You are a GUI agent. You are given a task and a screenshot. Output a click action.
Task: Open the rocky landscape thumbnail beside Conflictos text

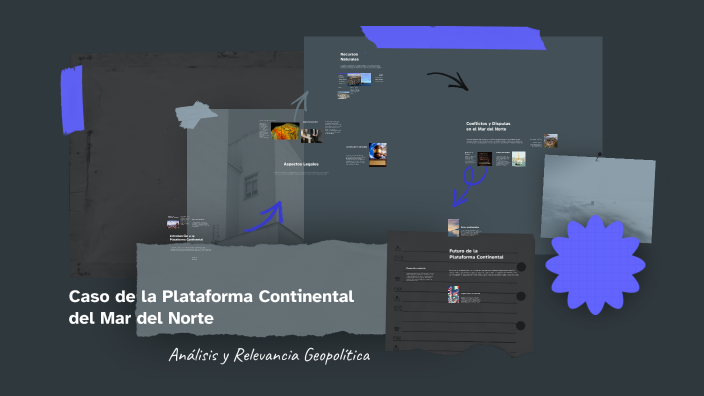tap(550, 141)
